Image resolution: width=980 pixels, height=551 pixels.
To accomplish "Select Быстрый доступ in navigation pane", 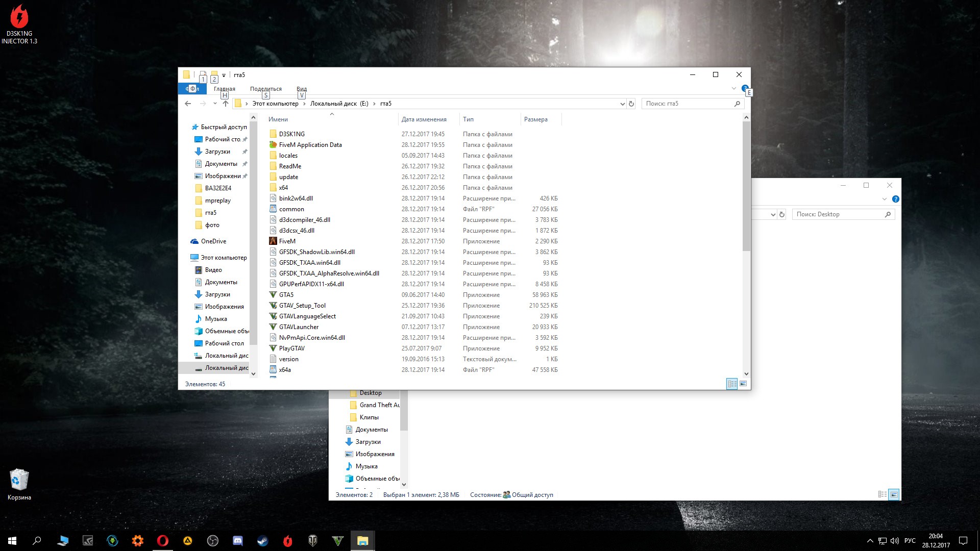I will point(224,127).
